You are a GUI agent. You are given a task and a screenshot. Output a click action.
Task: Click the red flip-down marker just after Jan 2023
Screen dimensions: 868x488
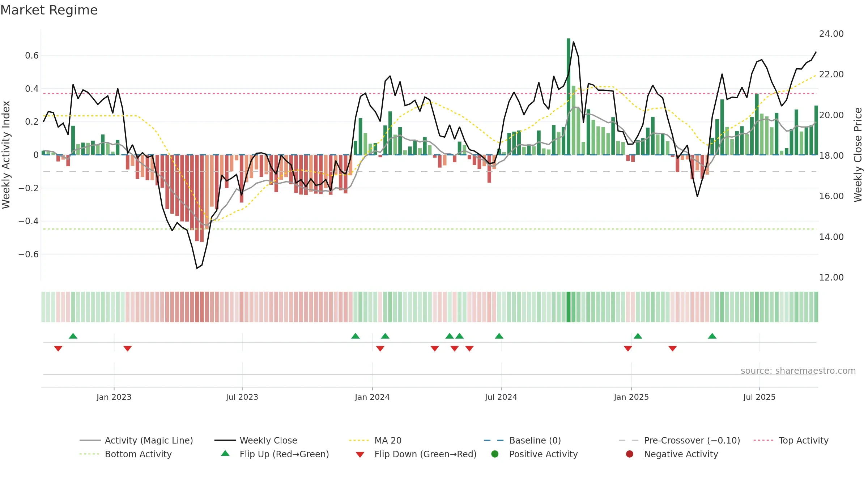[128, 348]
